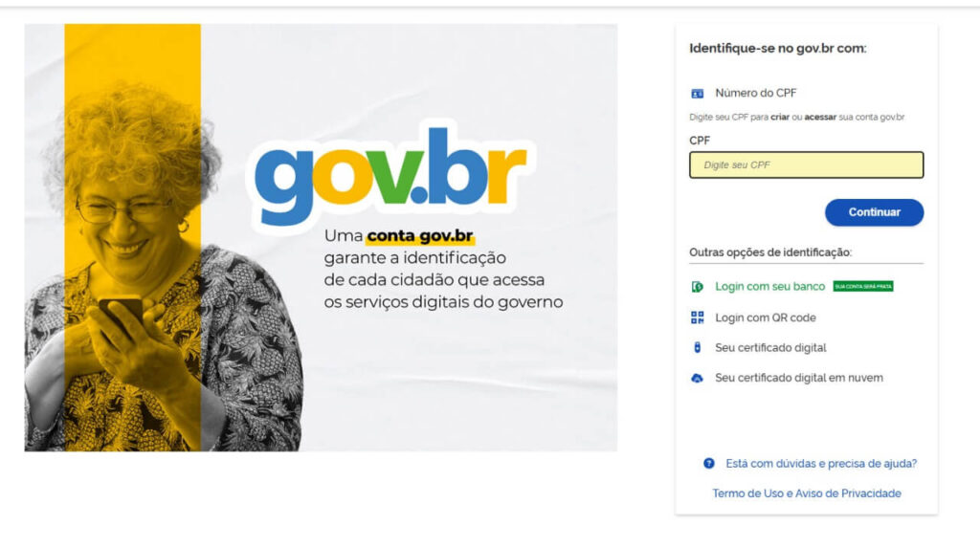Click the green 'Sua conta será prata' badge
The width and height of the screenshot is (980, 547).
point(863,286)
